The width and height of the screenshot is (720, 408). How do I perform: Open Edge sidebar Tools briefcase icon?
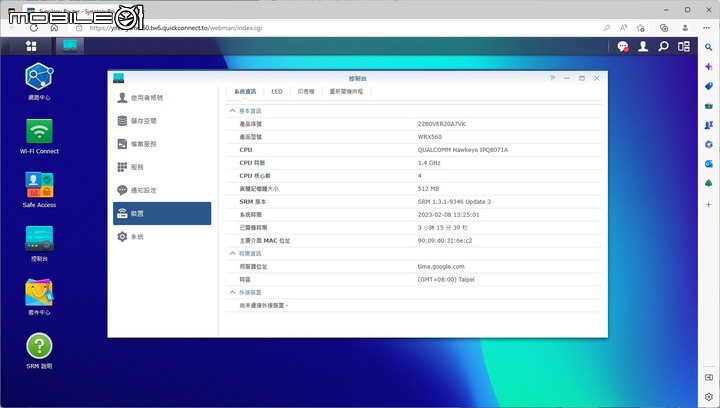(709, 106)
